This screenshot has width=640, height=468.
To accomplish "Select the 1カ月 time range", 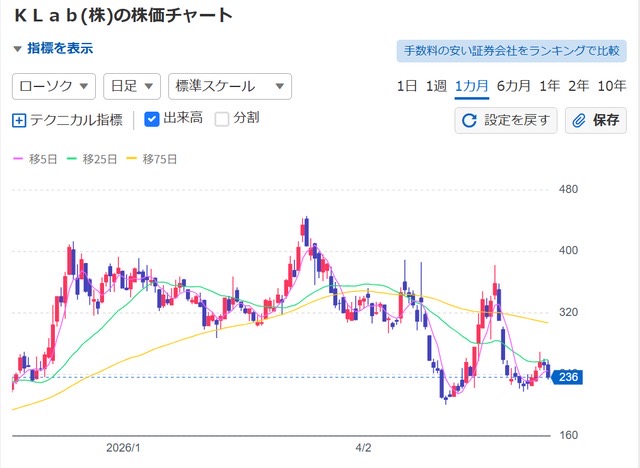I will (x=472, y=87).
